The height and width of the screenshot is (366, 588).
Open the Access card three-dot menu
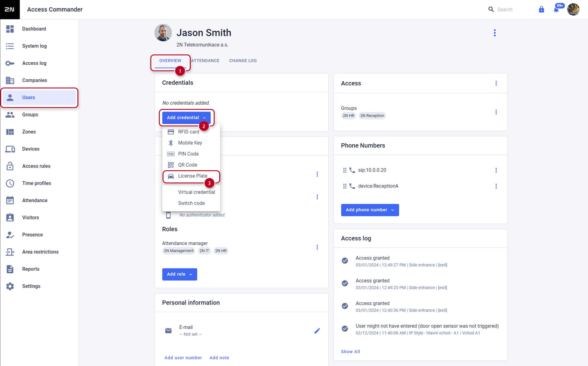496,83
